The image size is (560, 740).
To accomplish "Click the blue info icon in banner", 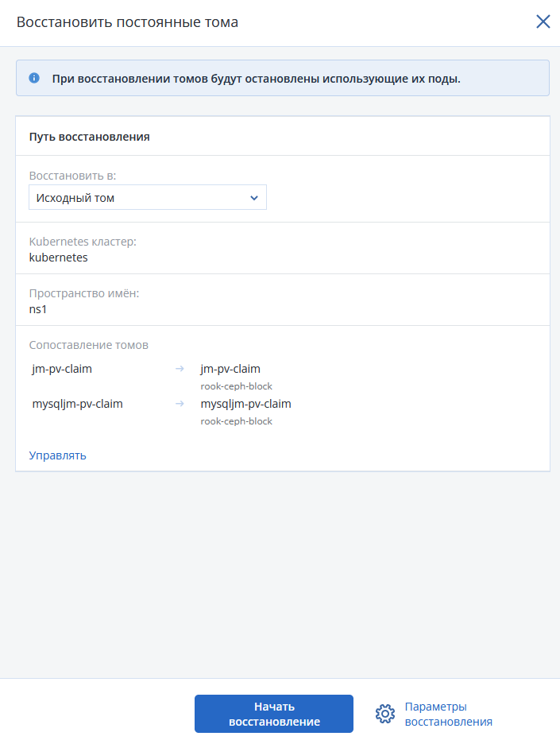I will click(34, 78).
